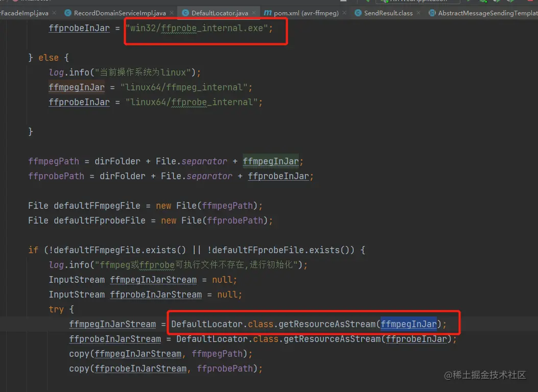The height and width of the screenshot is (392, 538).
Task: Click the defaultFFmpegFile variable declaration
Action: pos(97,206)
